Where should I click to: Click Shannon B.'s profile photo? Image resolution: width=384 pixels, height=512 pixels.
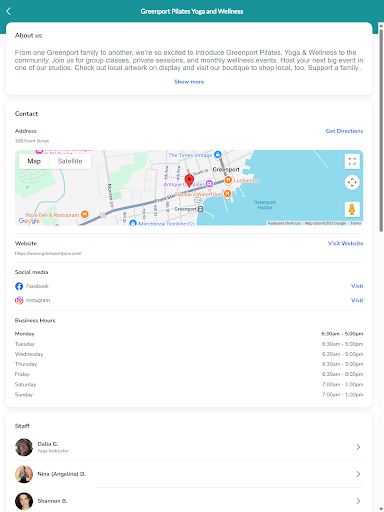click(24, 501)
